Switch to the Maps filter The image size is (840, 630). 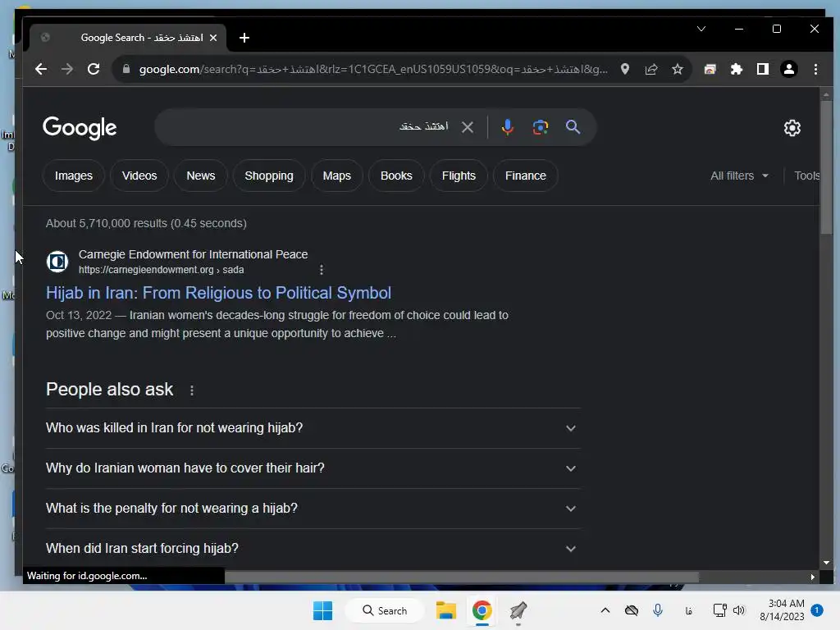(337, 176)
